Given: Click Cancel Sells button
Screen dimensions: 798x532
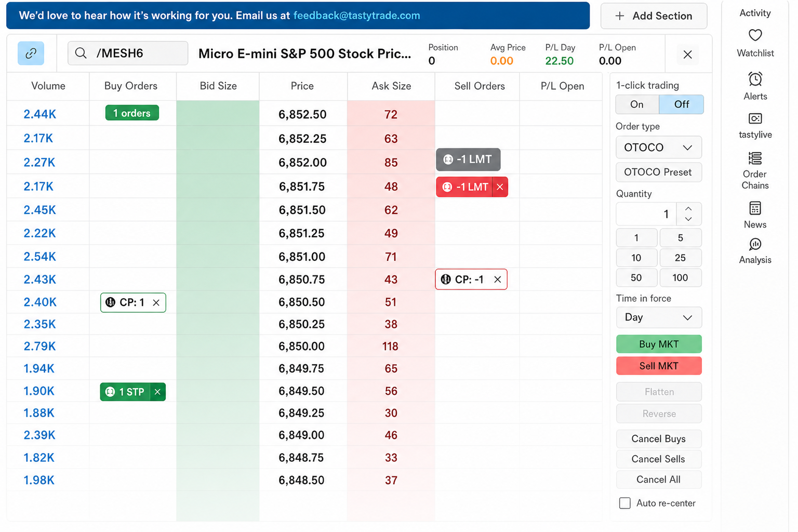Looking at the screenshot, I should click(x=659, y=459).
